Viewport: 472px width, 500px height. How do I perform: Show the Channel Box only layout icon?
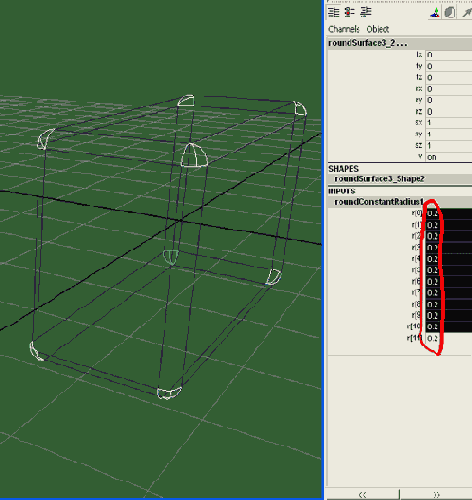click(x=334, y=12)
